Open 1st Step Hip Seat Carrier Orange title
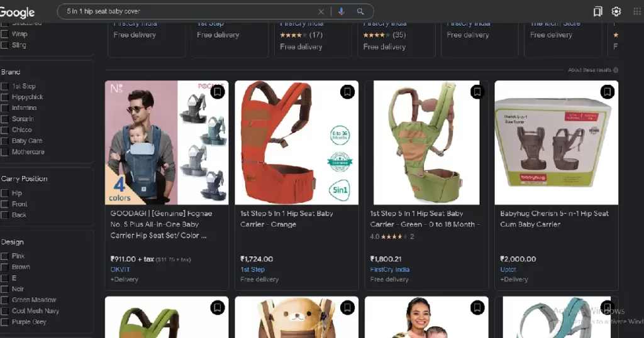The width and height of the screenshot is (644, 338). [x=286, y=219]
